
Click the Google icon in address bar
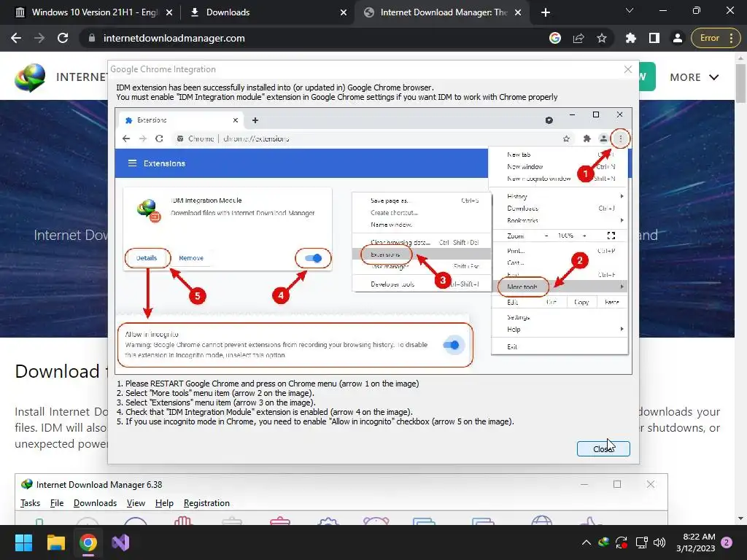pos(555,38)
